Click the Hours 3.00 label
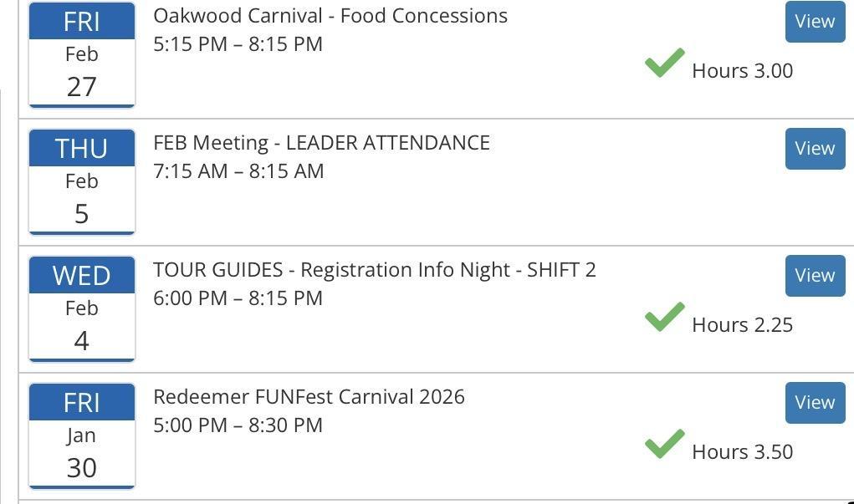The height and width of the screenshot is (504, 854). 742,71
